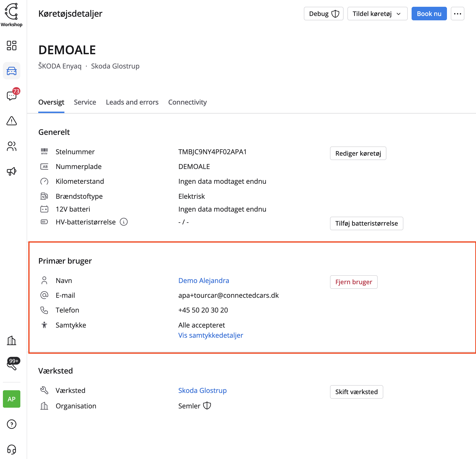This screenshot has height=459, width=476.
Task: Open the organisation building sidebar icon
Action: pyautogui.click(x=11, y=340)
